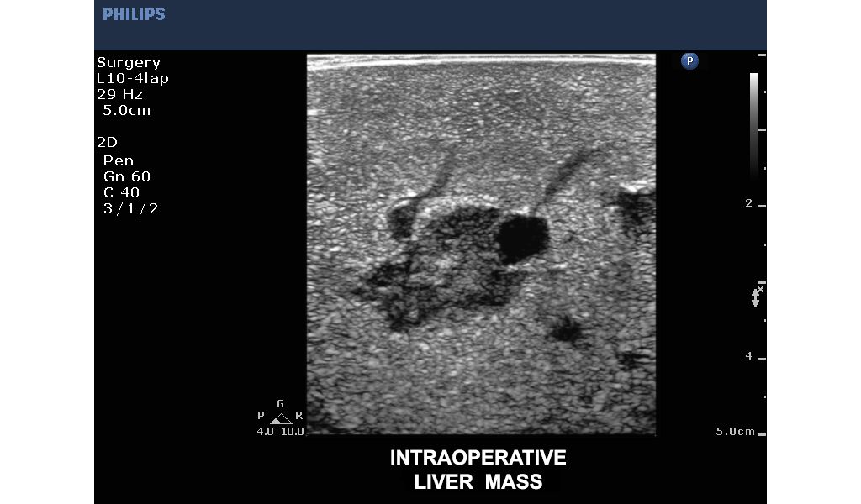
Task: Select the 'L10-4lap' transducer label
Action: pos(132,78)
